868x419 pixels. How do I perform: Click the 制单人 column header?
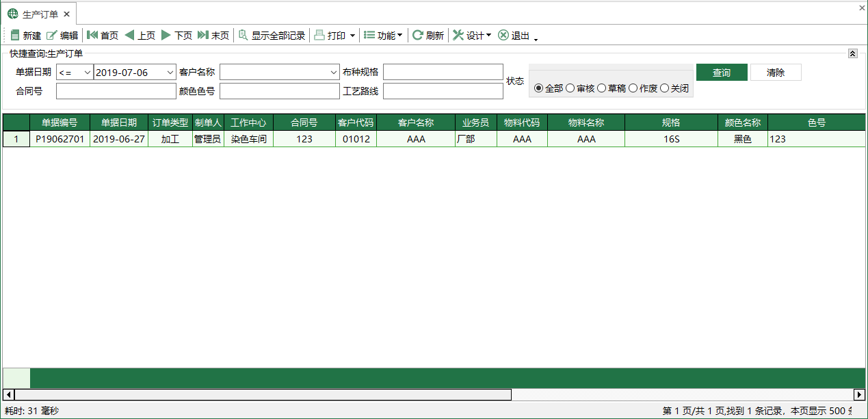point(208,123)
